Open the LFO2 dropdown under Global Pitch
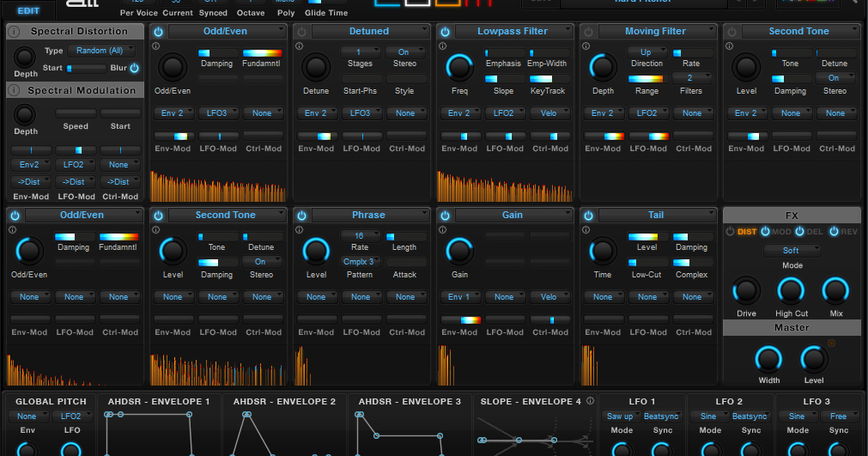The image size is (868, 456). pos(72,416)
